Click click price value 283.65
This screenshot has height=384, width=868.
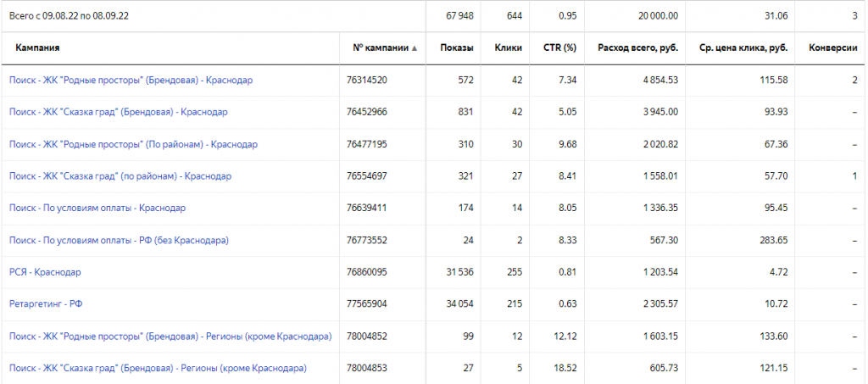click(775, 241)
